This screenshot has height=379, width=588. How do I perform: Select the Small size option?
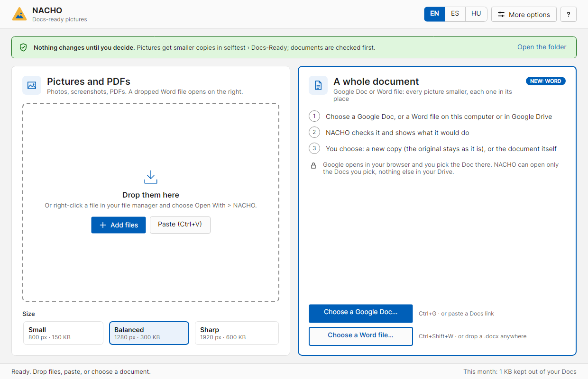click(x=63, y=333)
